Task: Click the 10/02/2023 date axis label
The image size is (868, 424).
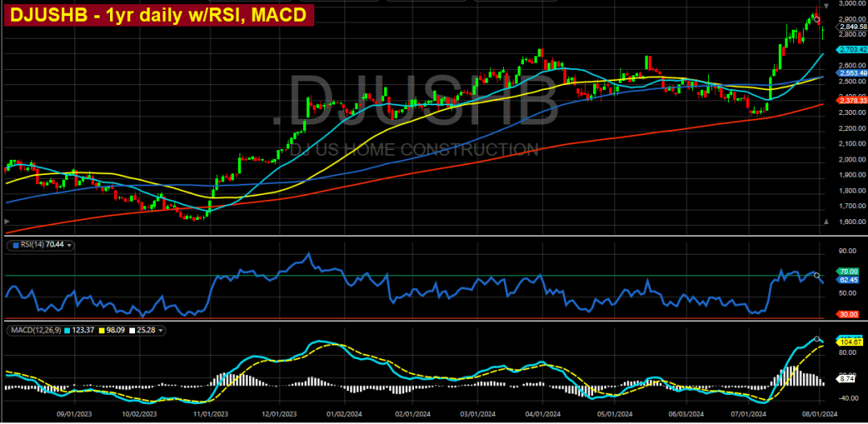Action: point(140,414)
